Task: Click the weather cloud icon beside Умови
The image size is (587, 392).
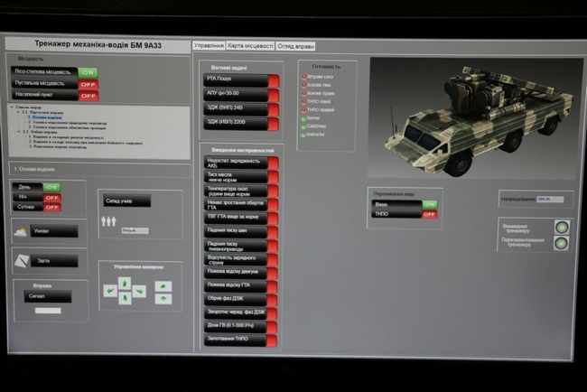Action: tap(21, 232)
